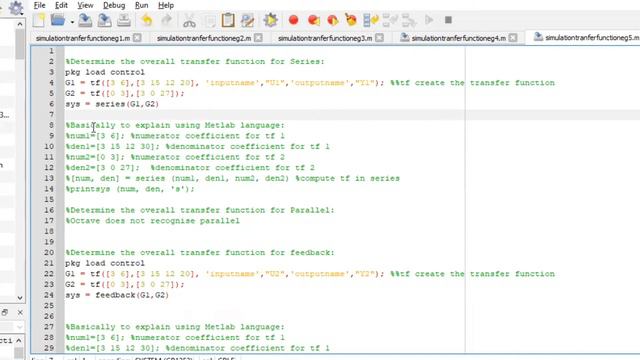This screenshot has height=360, width=640.
Task: Click left panel scroll up arrow
Action: (x=20, y=24)
